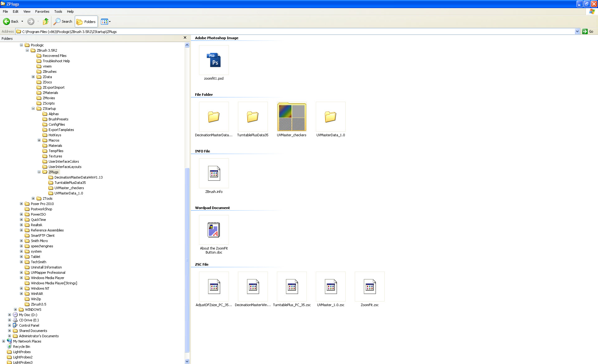Click the folder tree scroll-up arrow
This screenshot has width=598, height=364.
[187, 45]
